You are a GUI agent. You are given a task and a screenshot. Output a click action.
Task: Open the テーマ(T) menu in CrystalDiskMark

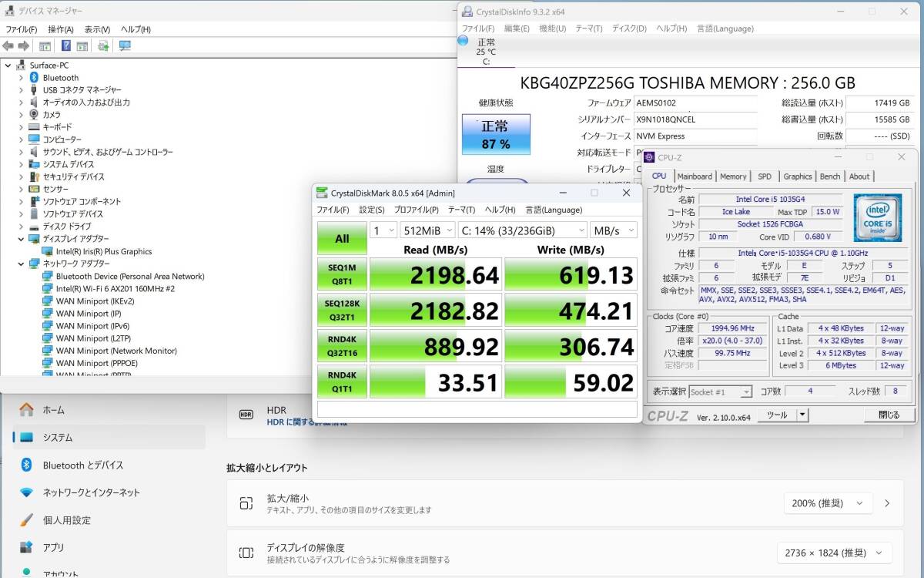[461, 210]
